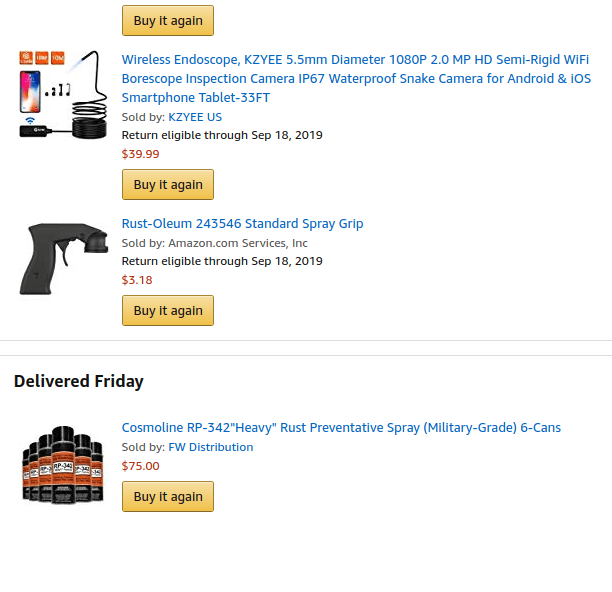The width and height of the screenshot is (612, 592).
Task: Click the $39.99 endoscope price
Action: click(x=140, y=154)
